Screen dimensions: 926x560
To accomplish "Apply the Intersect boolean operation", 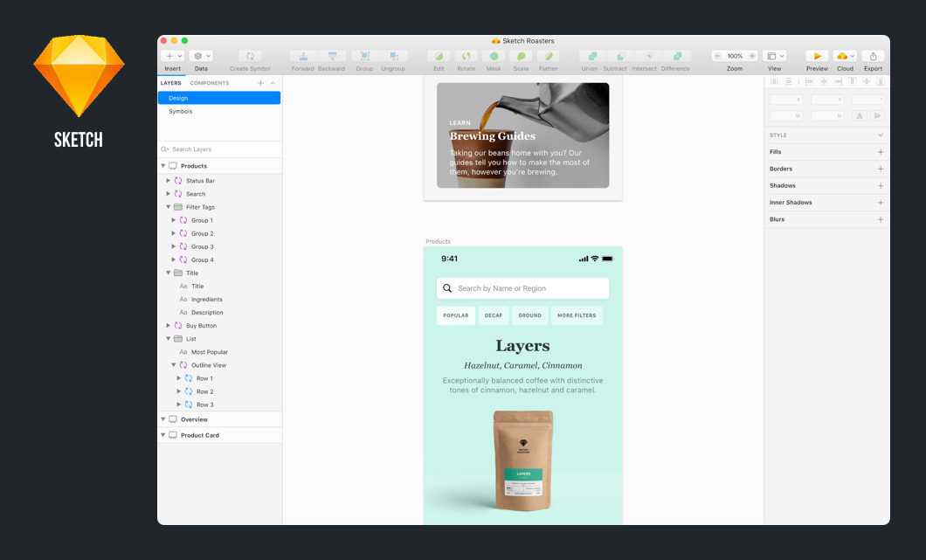I will (x=648, y=56).
